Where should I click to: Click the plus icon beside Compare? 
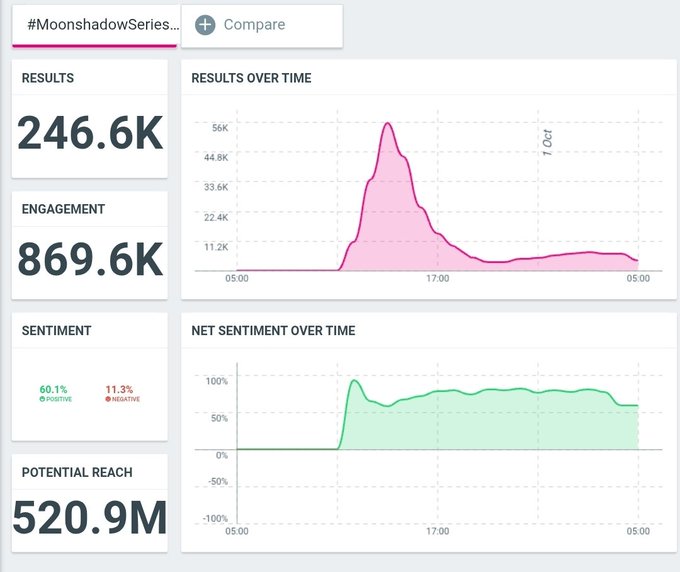point(205,25)
